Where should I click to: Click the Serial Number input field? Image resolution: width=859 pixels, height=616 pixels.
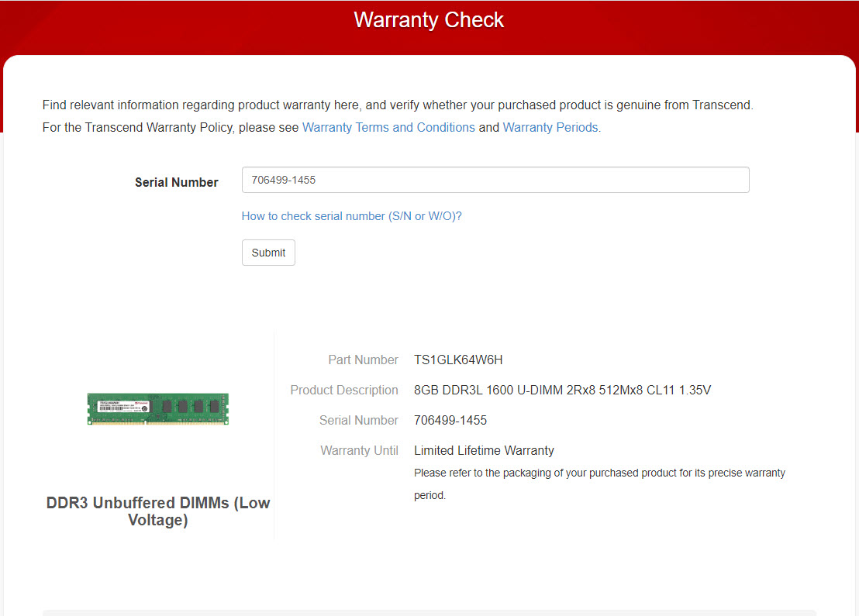coord(495,180)
